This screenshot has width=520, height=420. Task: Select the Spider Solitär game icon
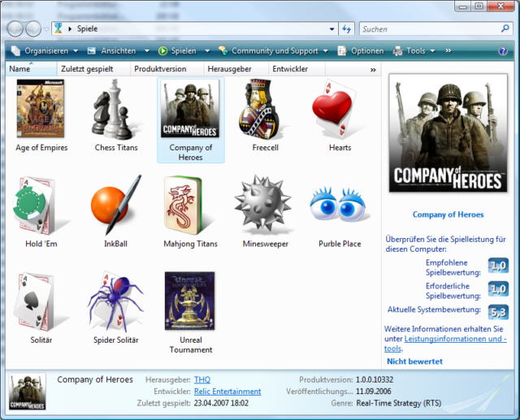point(115,301)
